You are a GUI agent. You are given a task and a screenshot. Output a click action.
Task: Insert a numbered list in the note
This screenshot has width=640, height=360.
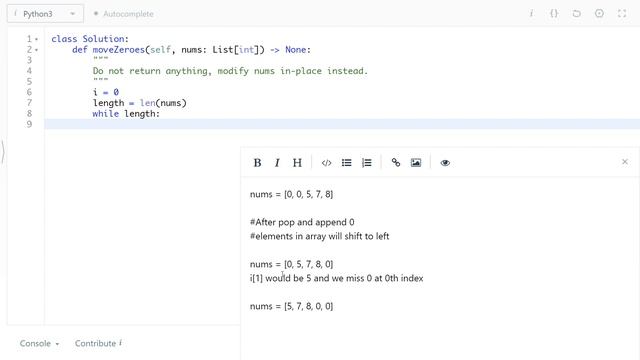click(367, 163)
